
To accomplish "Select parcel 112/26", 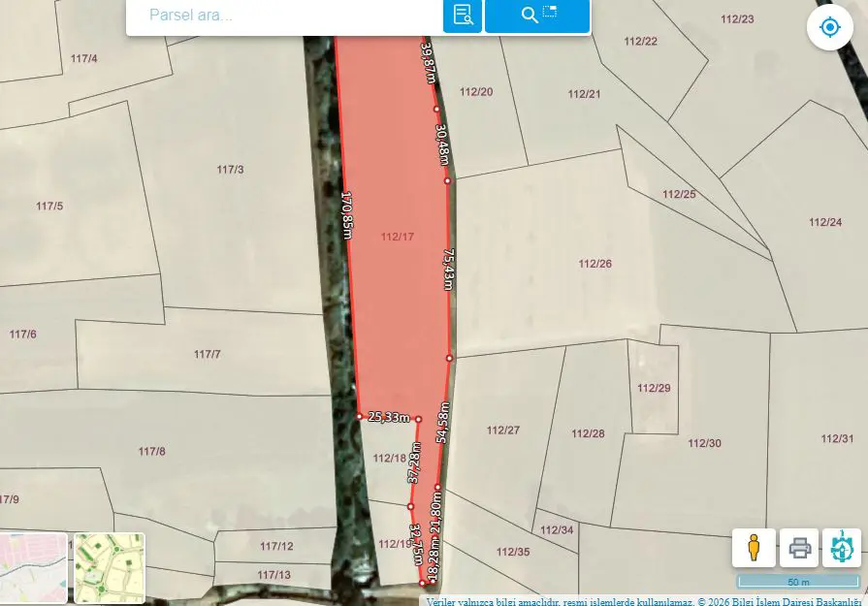I will pos(595,264).
